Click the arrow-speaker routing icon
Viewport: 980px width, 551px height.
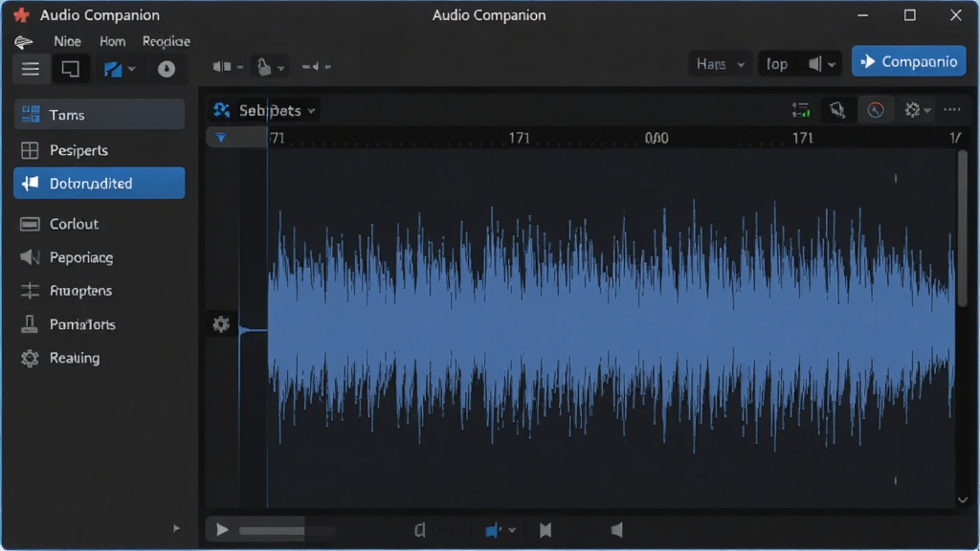(311, 66)
